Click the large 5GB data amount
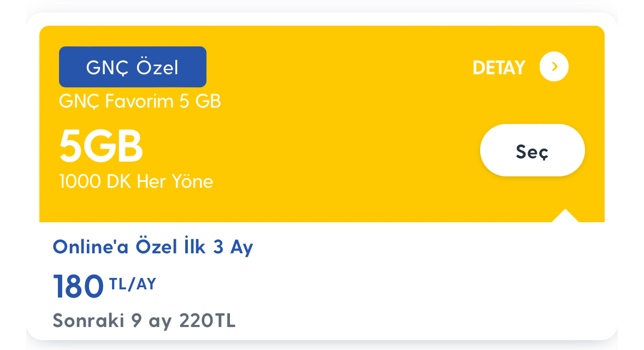 point(101,146)
